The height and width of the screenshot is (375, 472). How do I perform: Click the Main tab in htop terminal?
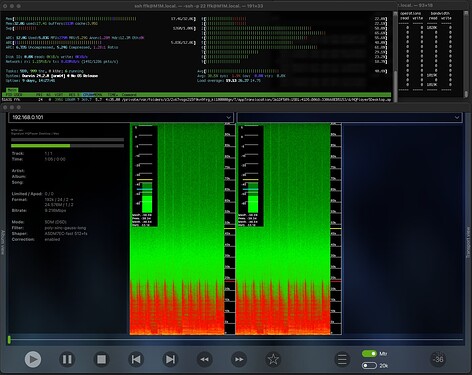(12, 90)
